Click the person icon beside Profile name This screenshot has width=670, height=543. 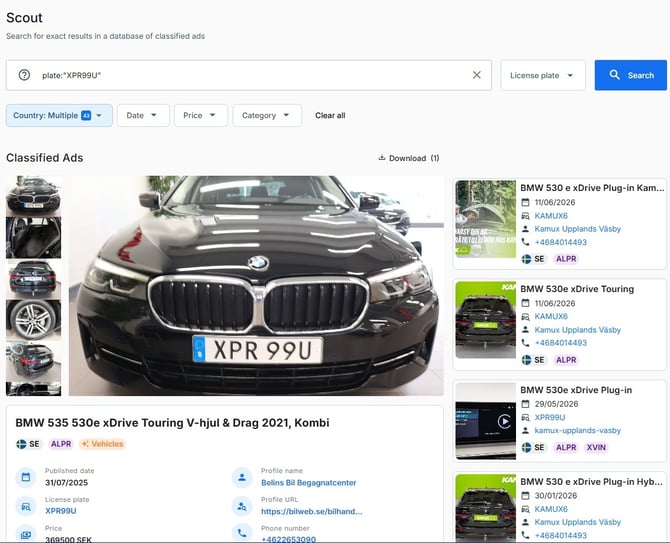coord(242,477)
